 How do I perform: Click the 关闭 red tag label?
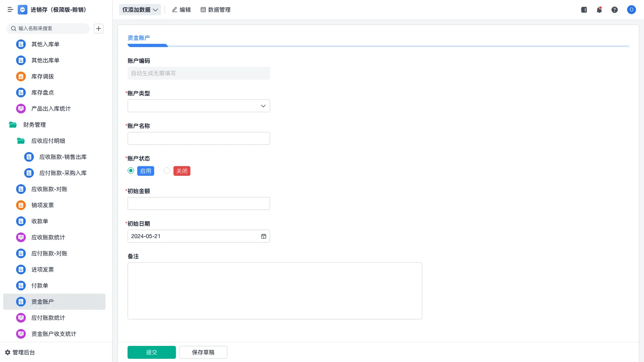[182, 171]
